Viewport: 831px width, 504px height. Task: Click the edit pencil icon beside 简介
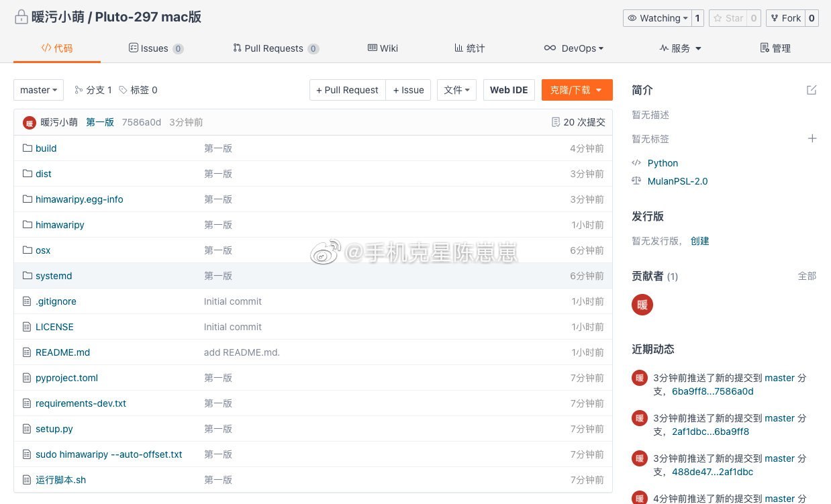(x=812, y=90)
